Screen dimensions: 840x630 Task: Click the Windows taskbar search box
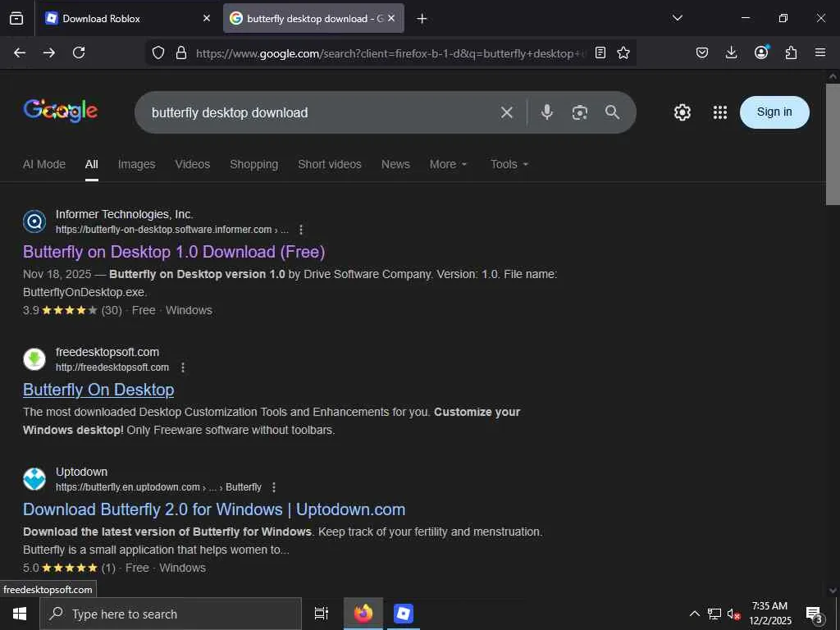(x=171, y=614)
